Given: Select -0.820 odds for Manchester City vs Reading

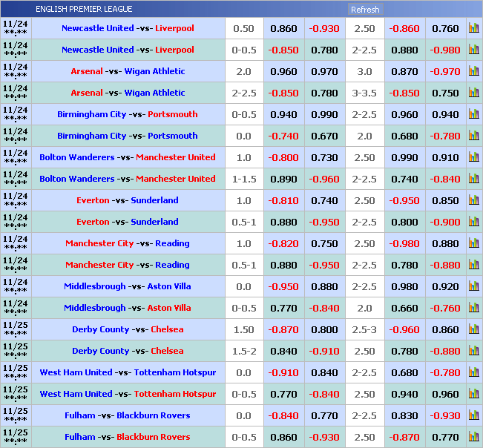Looking at the screenshot, I should click(283, 244).
